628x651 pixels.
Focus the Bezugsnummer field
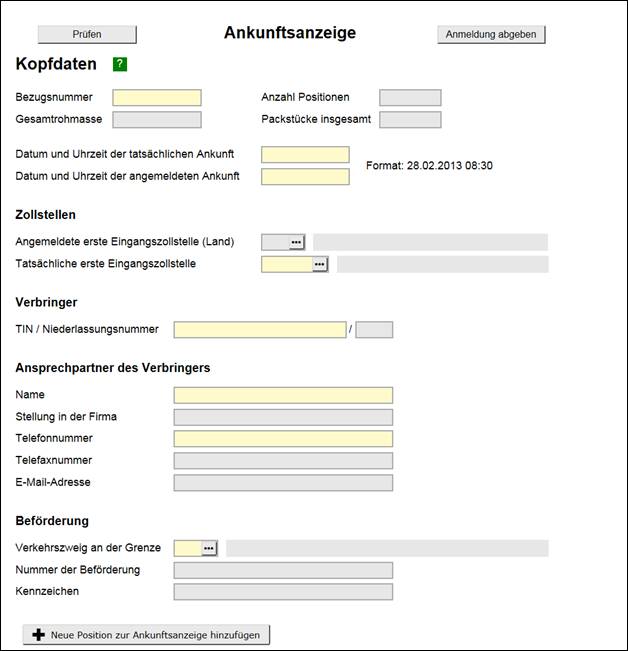click(157, 98)
